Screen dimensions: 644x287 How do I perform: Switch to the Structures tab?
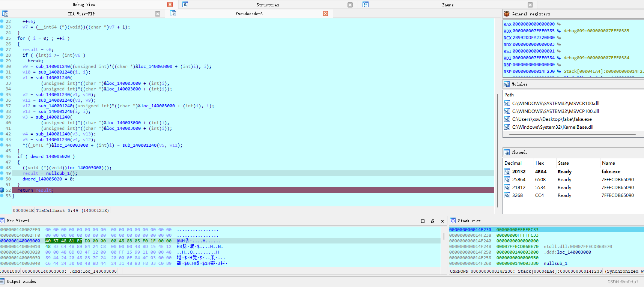pyautogui.click(x=268, y=5)
